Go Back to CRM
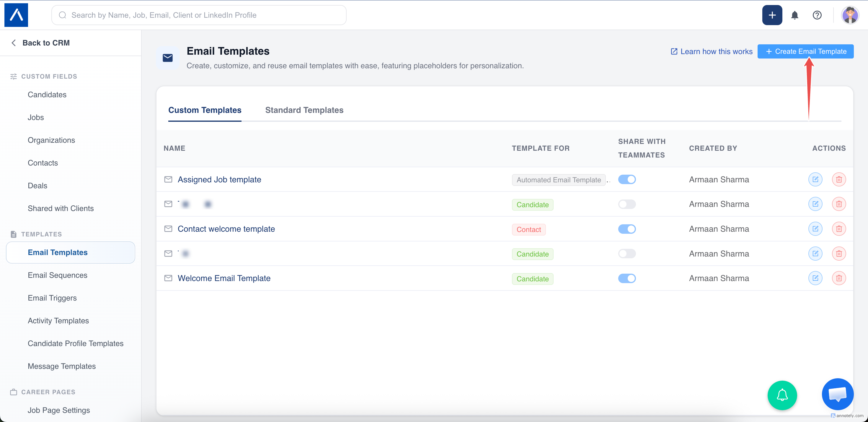The width and height of the screenshot is (868, 422). point(46,43)
